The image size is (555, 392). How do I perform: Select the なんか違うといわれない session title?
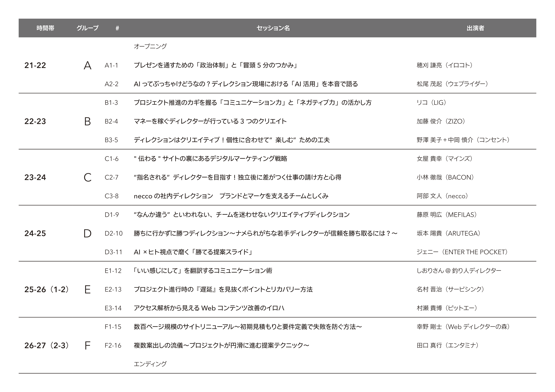point(242,215)
